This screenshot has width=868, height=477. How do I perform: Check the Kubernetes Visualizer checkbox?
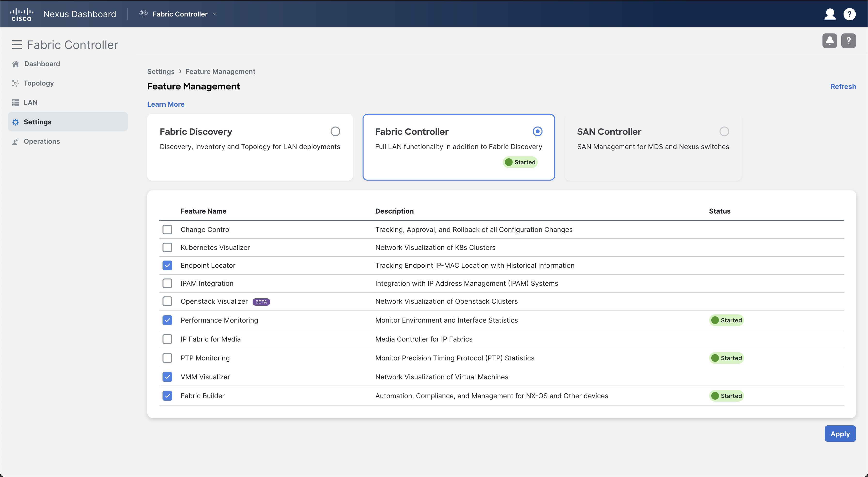coord(167,248)
